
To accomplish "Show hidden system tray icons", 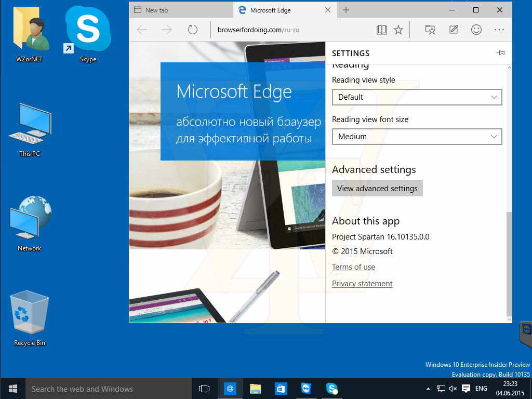I will click(428, 389).
